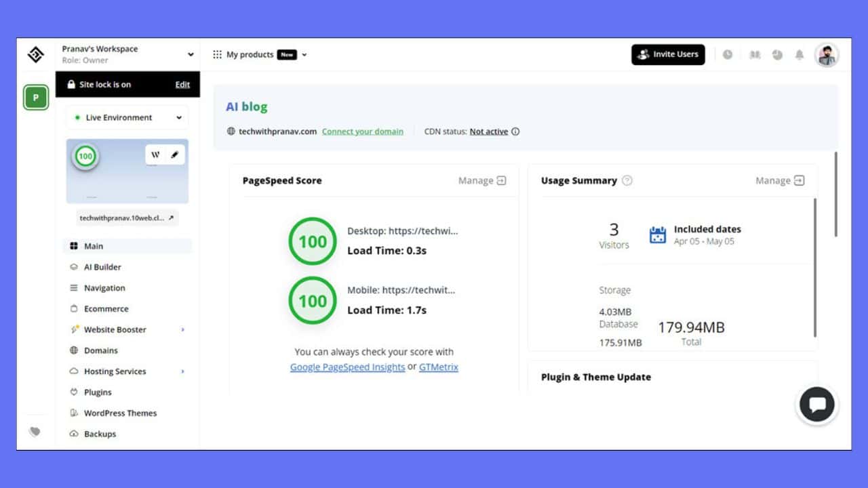Click the pie chart icon in header
The height and width of the screenshot is (488, 868).
777,55
